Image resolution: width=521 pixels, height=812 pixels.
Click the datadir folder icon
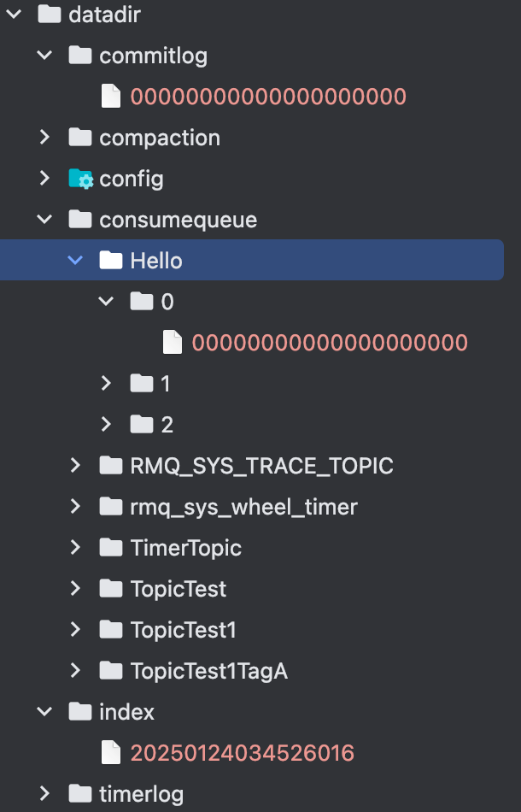(50, 15)
